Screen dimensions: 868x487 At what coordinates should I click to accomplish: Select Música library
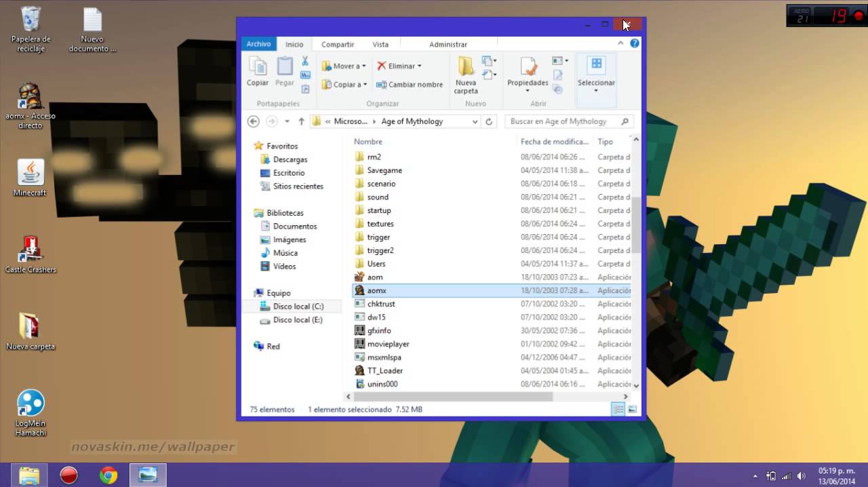(x=285, y=253)
